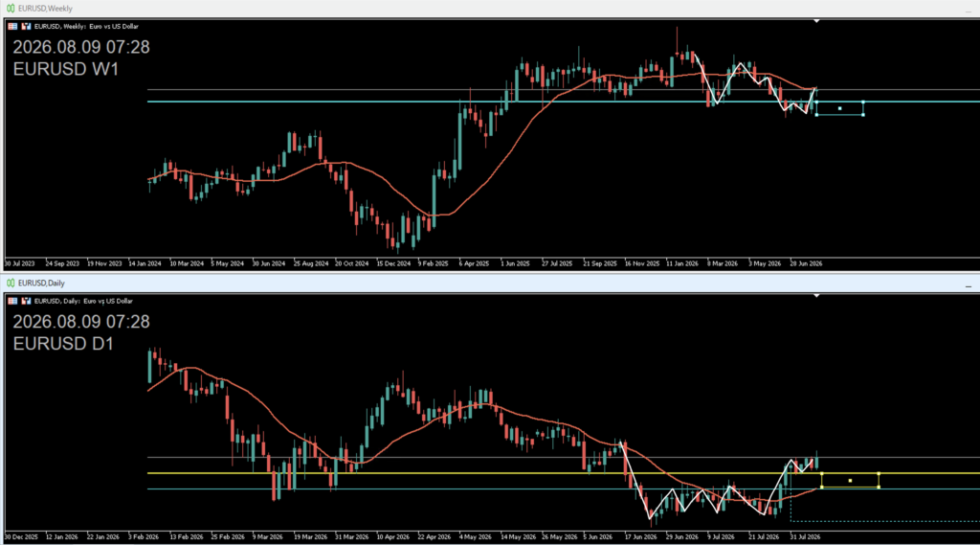Click the chart shift triangle on the Weekly chart
The image size is (980, 545).
click(816, 21)
